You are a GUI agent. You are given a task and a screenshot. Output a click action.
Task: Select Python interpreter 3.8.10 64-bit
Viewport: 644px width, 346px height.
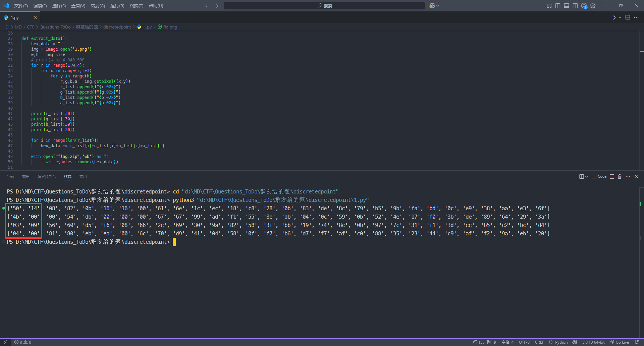(593, 342)
